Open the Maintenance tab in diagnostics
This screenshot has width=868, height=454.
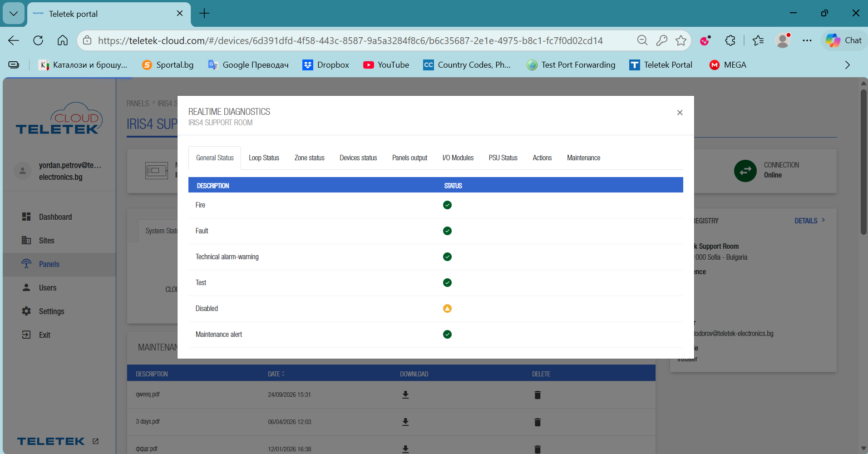tap(583, 158)
